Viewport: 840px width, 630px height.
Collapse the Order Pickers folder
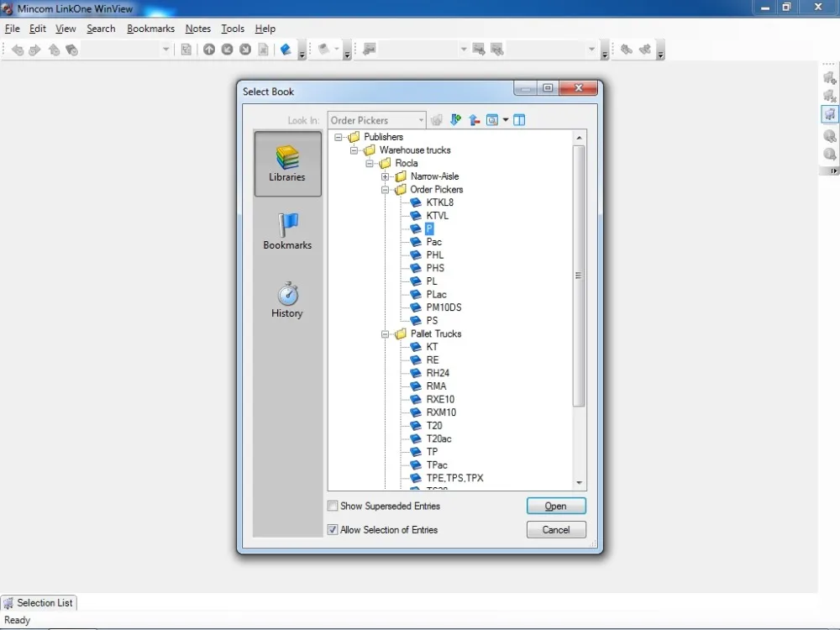(x=385, y=189)
